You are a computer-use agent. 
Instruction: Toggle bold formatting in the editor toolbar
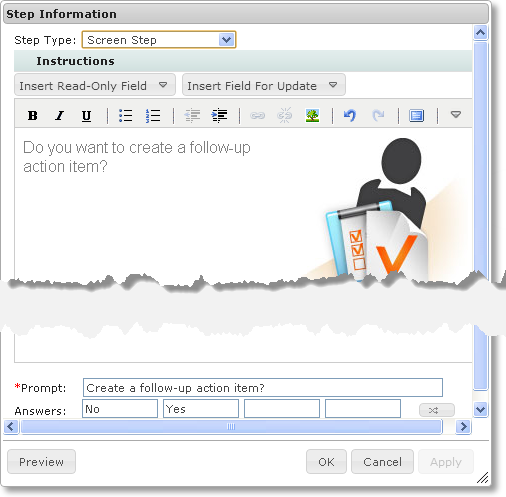32,116
